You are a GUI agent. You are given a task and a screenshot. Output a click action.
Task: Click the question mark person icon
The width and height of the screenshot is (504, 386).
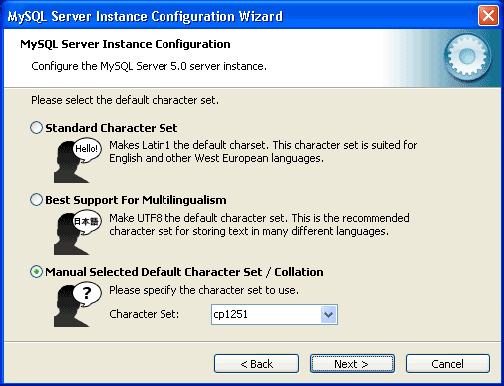(78, 304)
